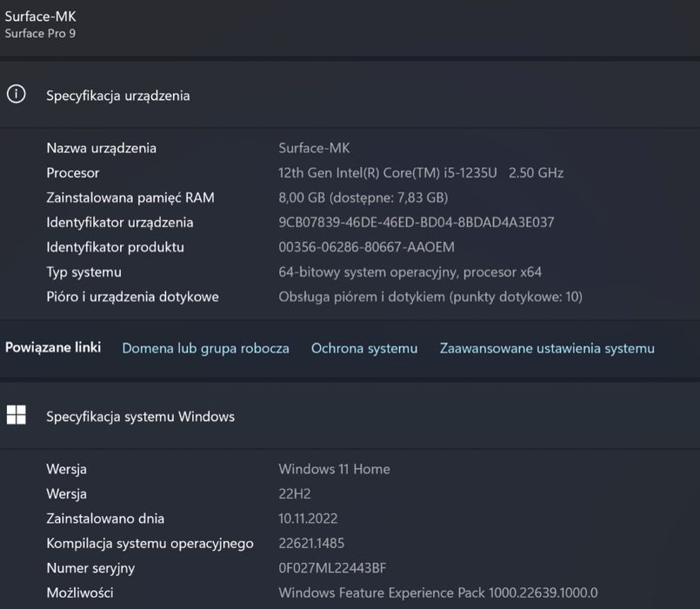Select the Obsługa piórem i dotykiem value

click(430, 297)
